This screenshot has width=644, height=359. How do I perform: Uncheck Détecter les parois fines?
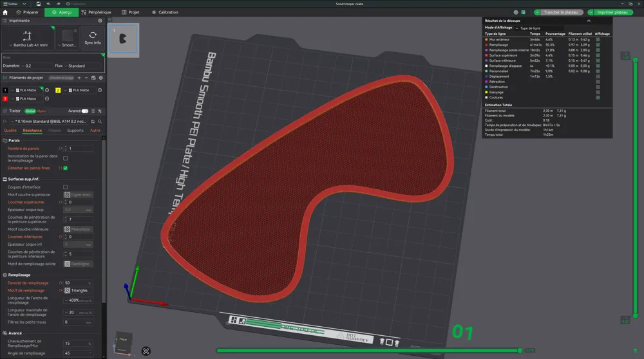[65, 168]
